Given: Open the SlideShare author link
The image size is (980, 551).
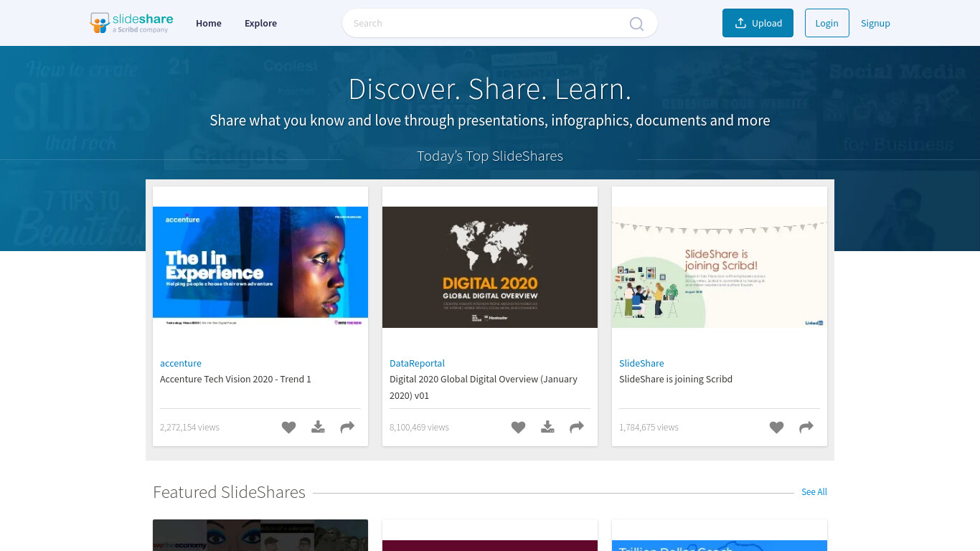Looking at the screenshot, I should click(641, 363).
